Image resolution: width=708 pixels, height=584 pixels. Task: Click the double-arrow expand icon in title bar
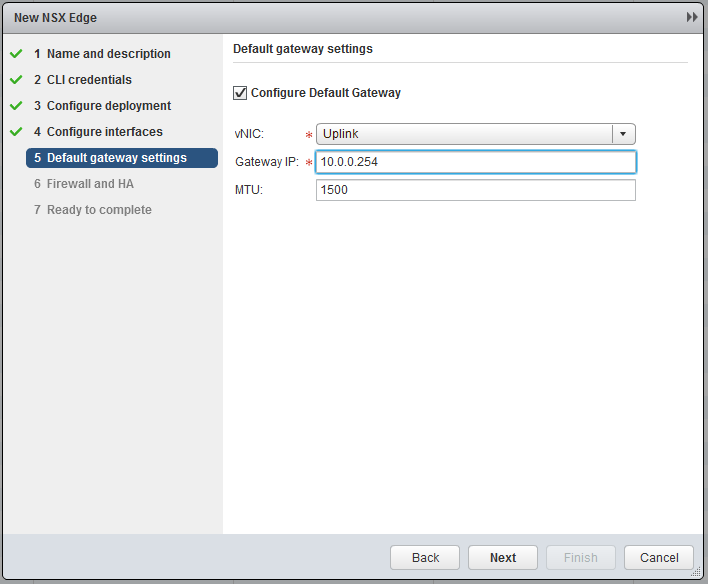(x=691, y=18)
